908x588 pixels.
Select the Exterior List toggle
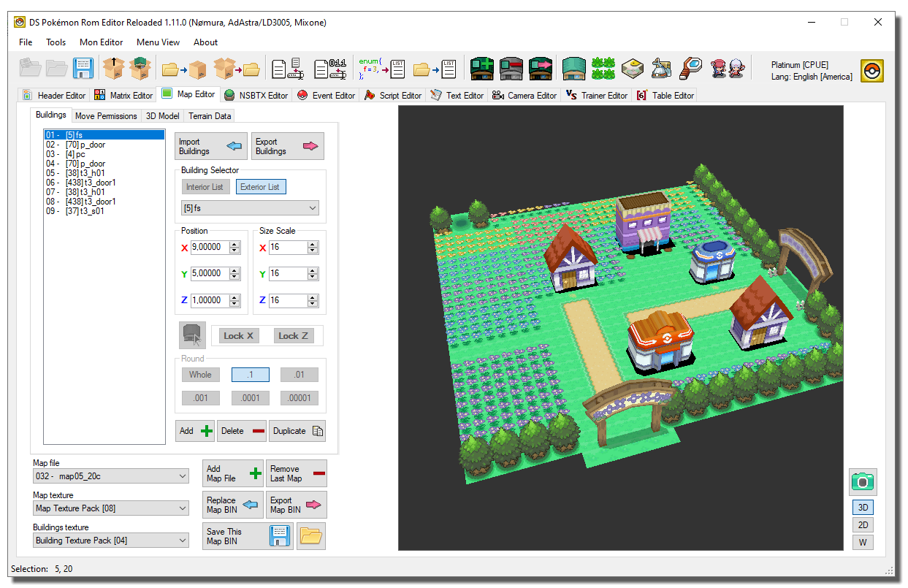point(259,187)
